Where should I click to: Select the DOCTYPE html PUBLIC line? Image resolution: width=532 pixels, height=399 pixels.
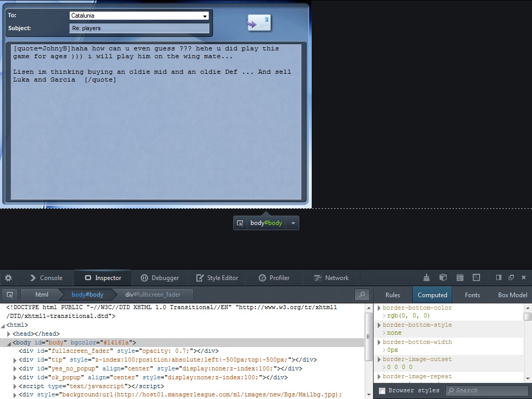coord(171,312)
